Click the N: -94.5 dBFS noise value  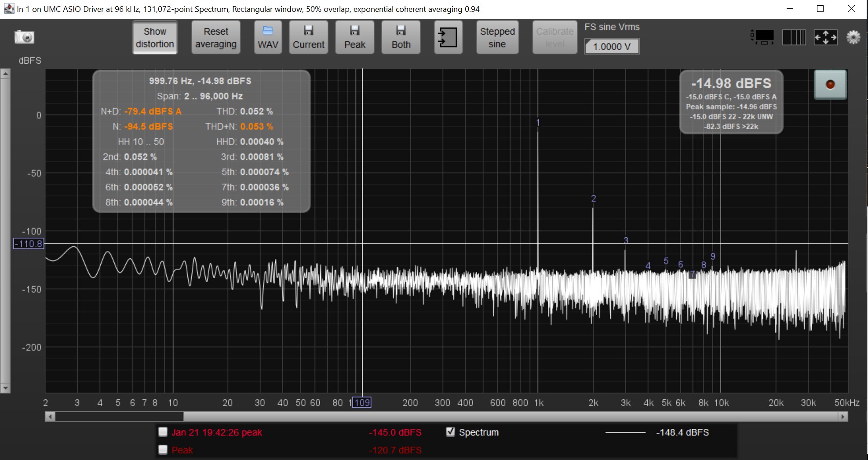point(143,127)
